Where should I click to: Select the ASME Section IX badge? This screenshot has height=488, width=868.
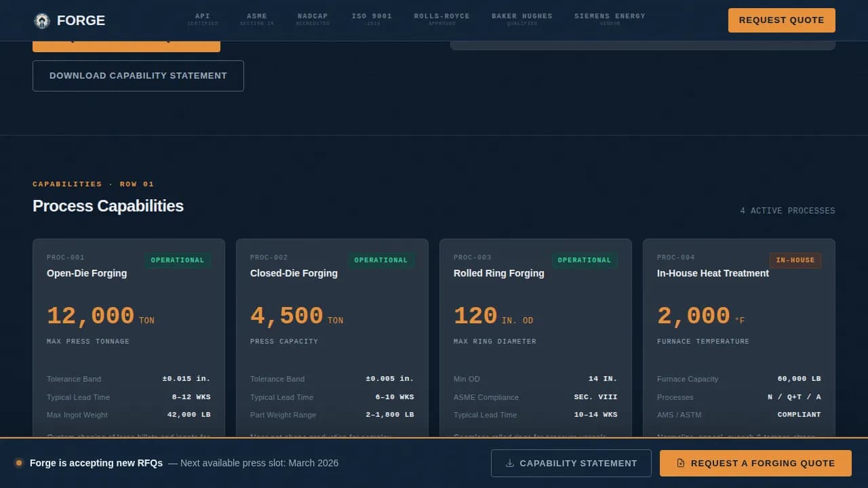(257, 19)
